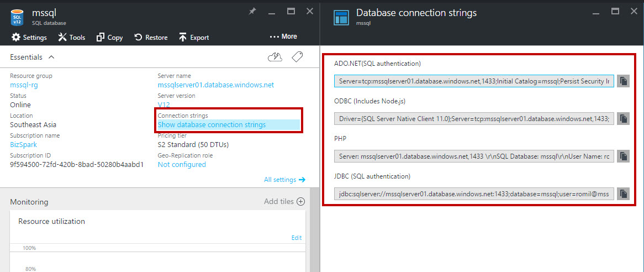This screenshot has height=272, width=644.
Task: Open All settings link
Action: (x=284, y=180)
